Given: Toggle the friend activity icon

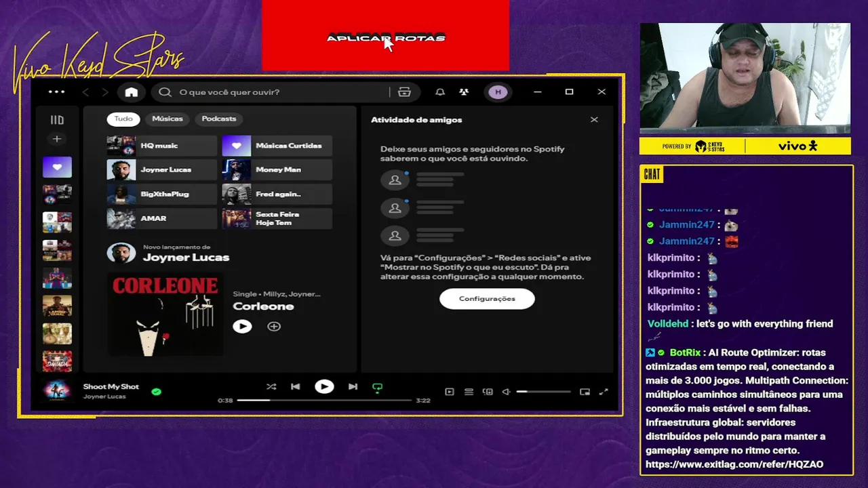Looking at the screenshot, I should pyautogui.click(x=464, y=92).
